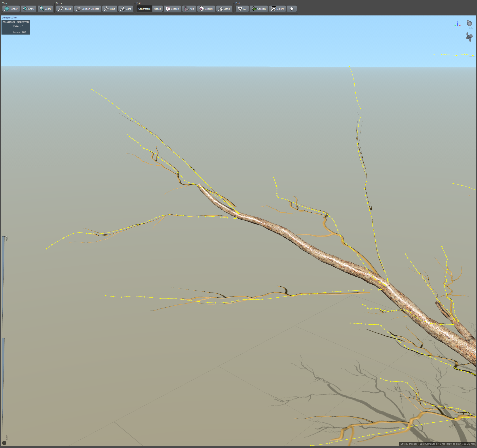
Task: Switch to Generators edit mode
Action: 144,9
